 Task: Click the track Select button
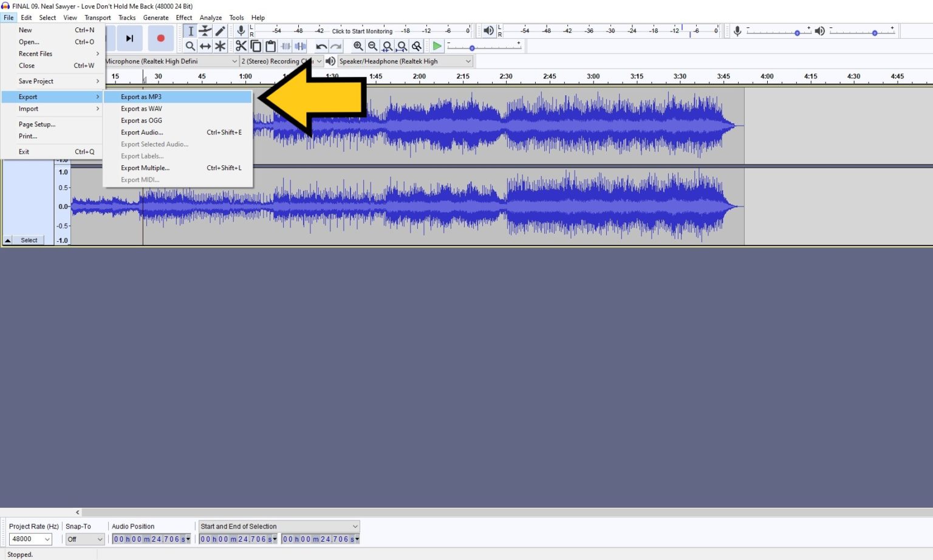pos(29,240)
